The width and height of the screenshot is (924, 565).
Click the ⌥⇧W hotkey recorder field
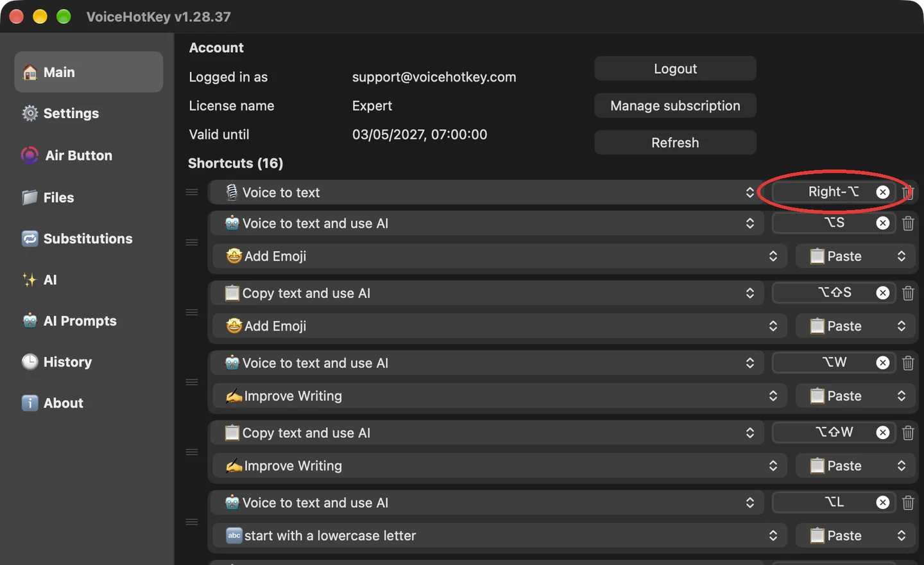[834, 433]
